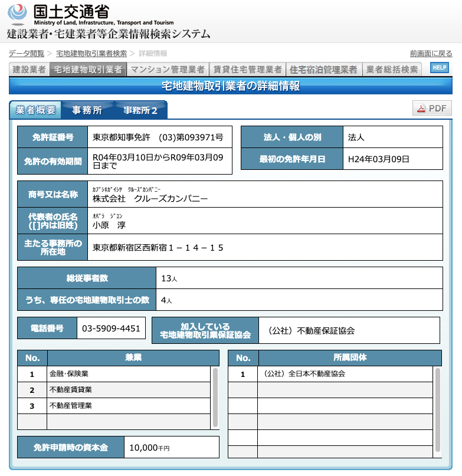Image resolution: width=462 pixels, height=476 pixels.
Task: Switch to the 事務所 sub-tab
Action: (x=87, y=110)
